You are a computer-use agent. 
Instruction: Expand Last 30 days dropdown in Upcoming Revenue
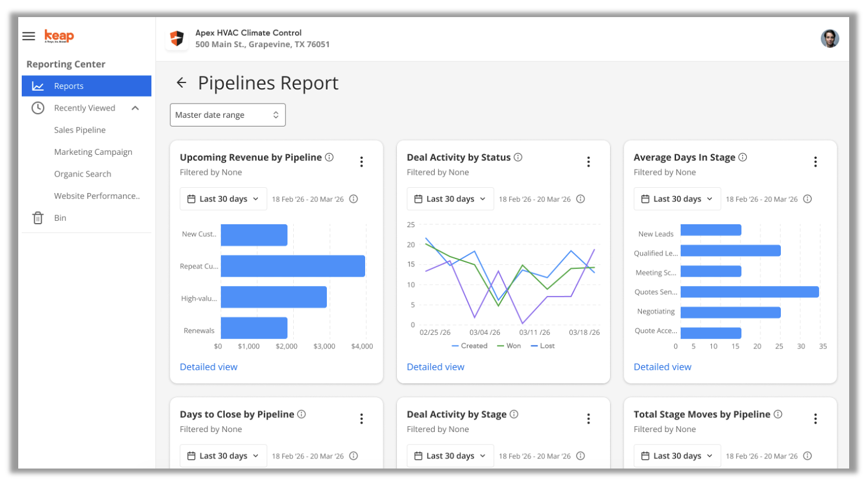[x=223, y=199]
